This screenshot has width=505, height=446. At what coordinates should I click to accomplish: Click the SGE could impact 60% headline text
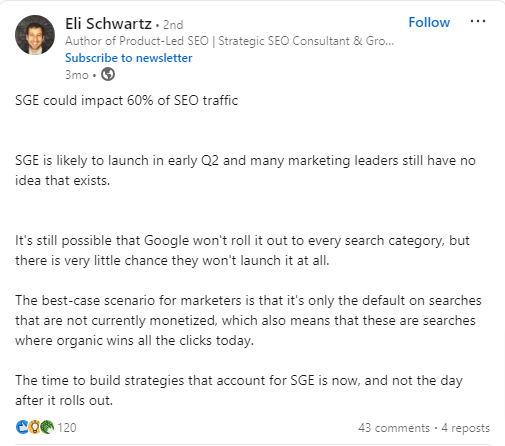(x=127, y=100)
